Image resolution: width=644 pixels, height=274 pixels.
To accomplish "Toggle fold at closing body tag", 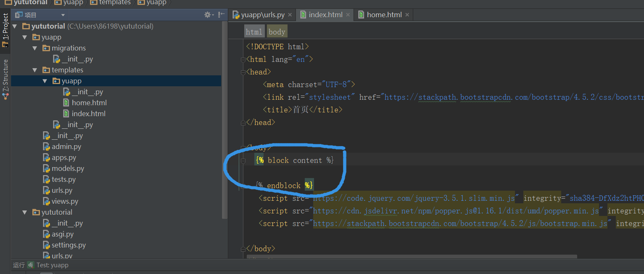I will 243,249.
